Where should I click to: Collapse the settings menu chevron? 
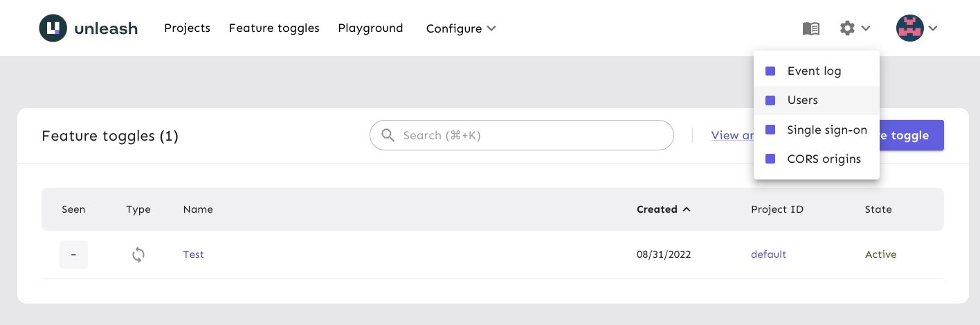pyautogui.click(x=866, y=28)
